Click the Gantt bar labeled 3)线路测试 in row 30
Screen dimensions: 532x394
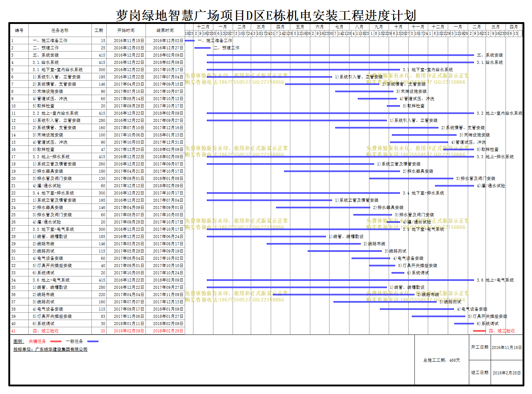(x=345, y=251)
